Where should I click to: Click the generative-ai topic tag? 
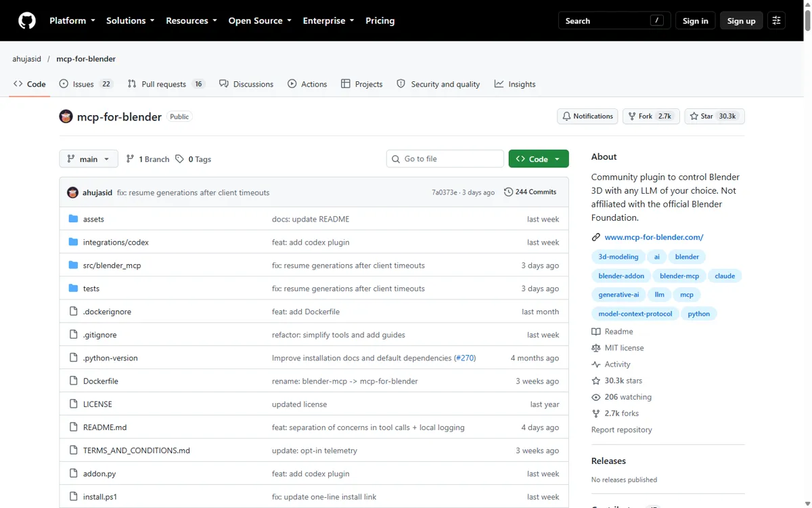tap(618, 295)
